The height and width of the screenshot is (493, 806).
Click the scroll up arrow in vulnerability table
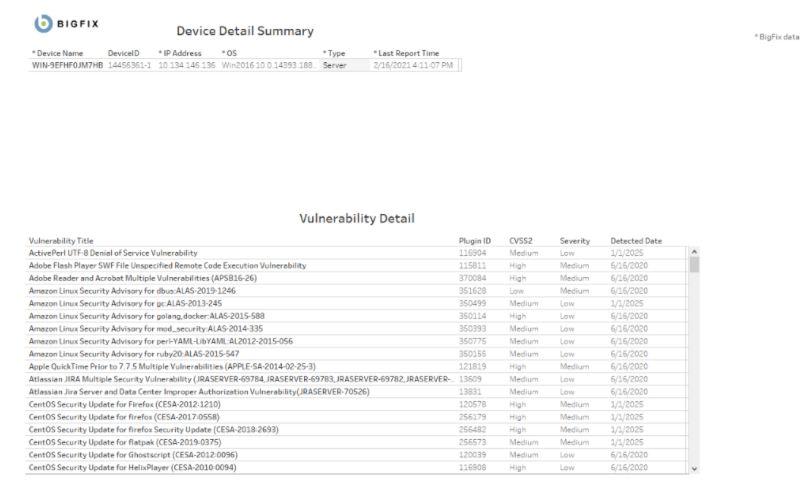(x=694, y=252)
